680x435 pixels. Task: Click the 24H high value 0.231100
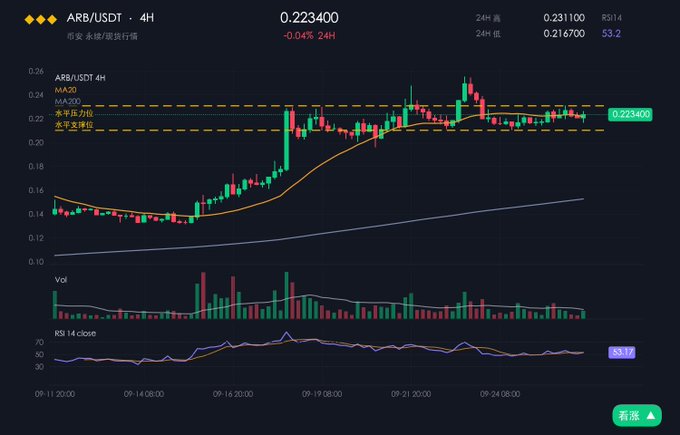click(x=564, y=18)
